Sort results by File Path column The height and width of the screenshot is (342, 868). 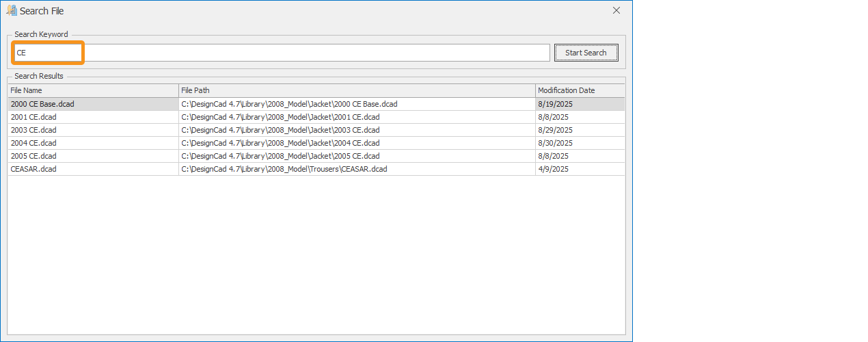coord(356,90)
